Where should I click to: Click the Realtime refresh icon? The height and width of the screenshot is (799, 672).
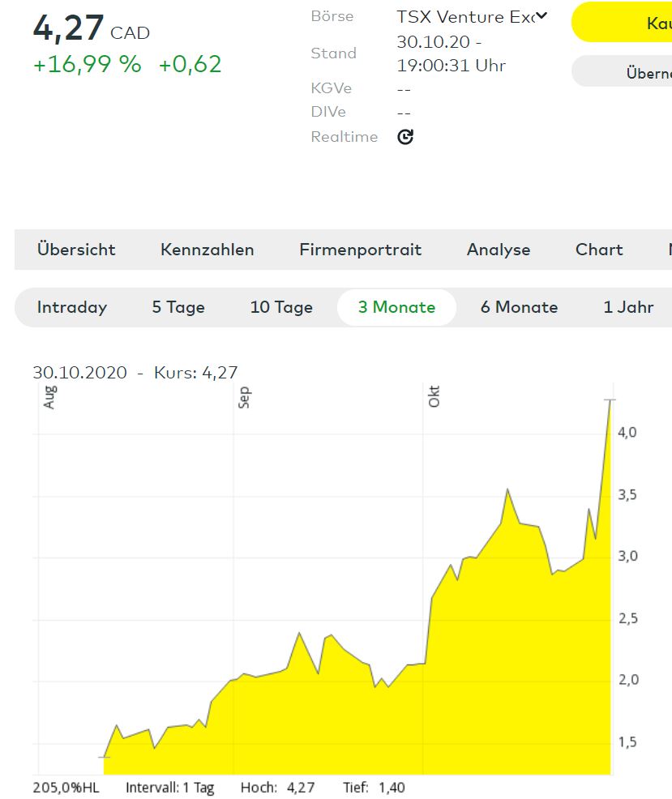click(405, 137)
